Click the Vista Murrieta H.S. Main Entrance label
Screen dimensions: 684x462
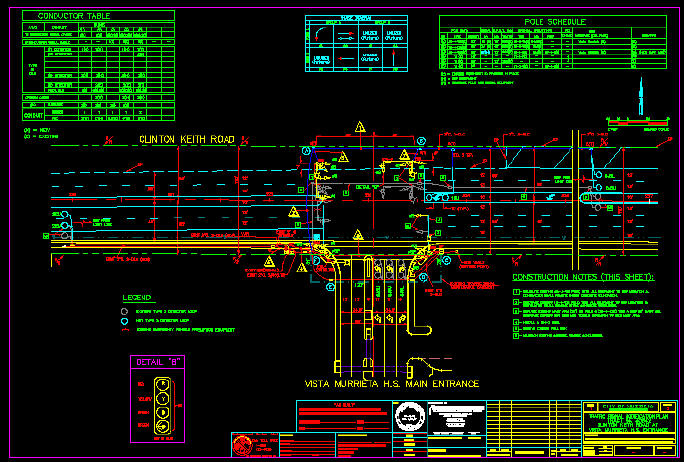tap(392, 383)
